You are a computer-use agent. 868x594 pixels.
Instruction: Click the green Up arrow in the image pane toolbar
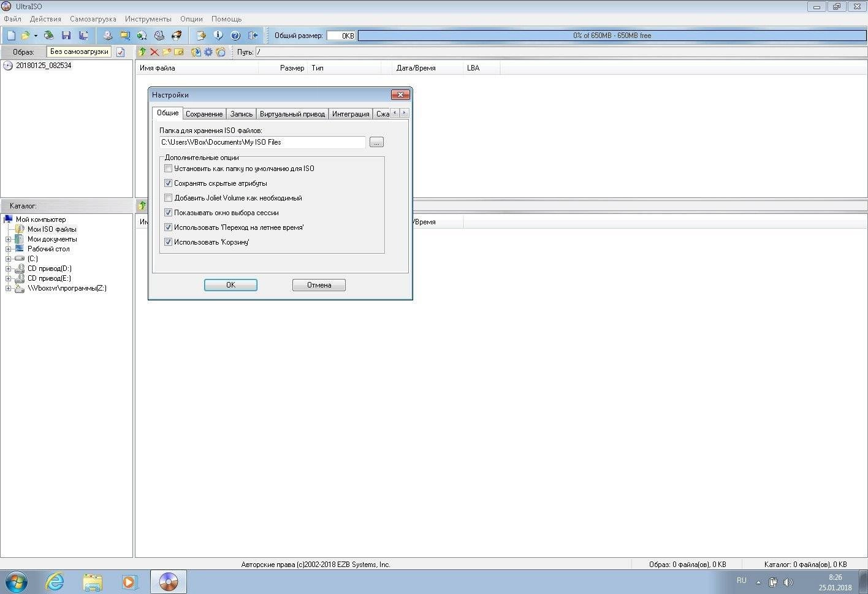142,52
